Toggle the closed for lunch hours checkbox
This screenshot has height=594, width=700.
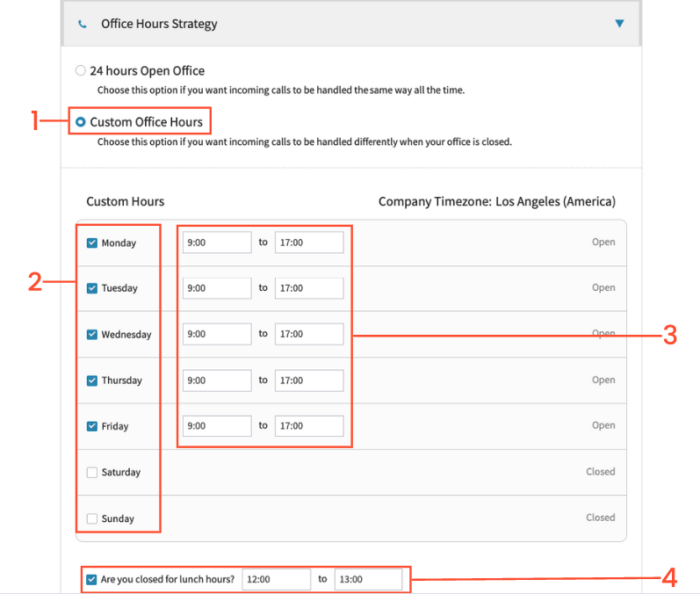[x=91, y=580]
